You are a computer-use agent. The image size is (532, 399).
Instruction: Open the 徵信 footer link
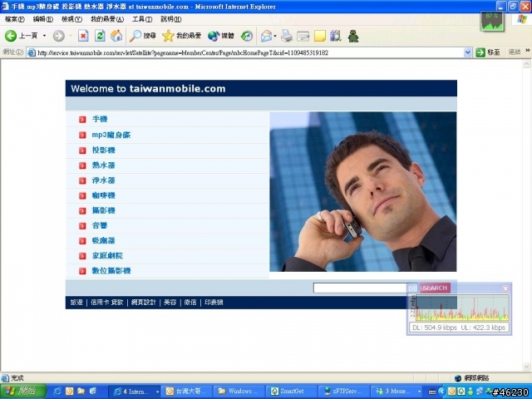[190, 303]
